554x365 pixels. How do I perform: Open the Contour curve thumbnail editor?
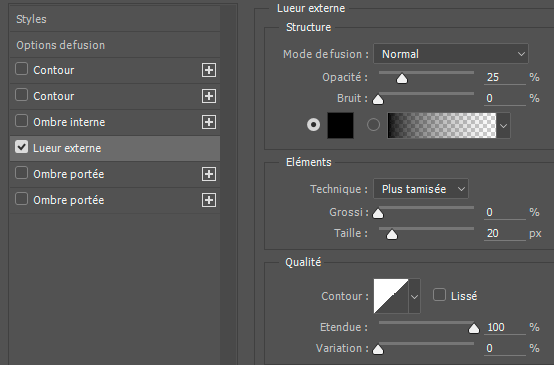pos(391,296)
